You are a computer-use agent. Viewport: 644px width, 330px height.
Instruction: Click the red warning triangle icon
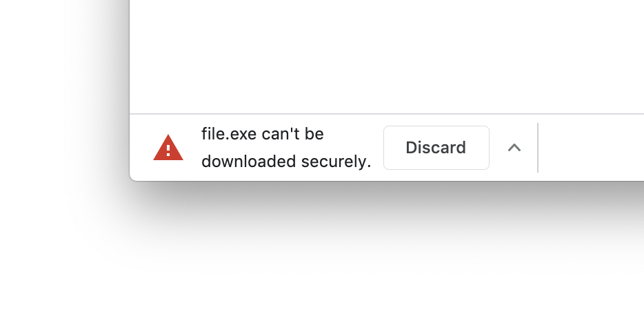168,148
